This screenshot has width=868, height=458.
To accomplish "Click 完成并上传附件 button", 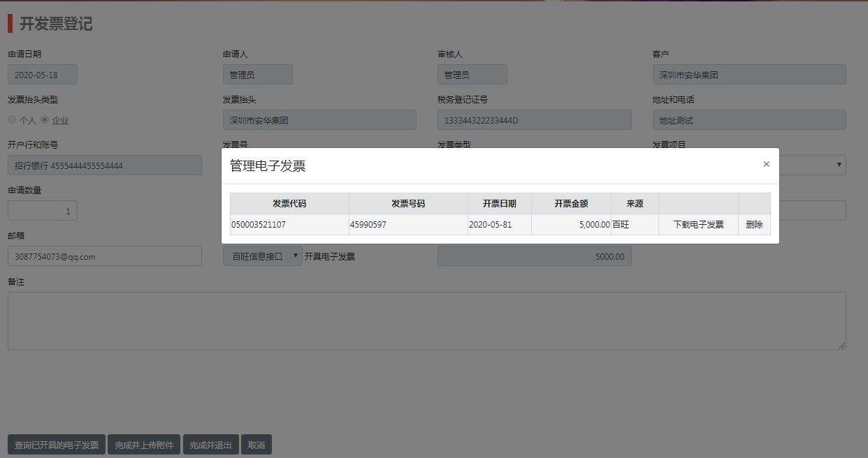I will click(144, 445).
